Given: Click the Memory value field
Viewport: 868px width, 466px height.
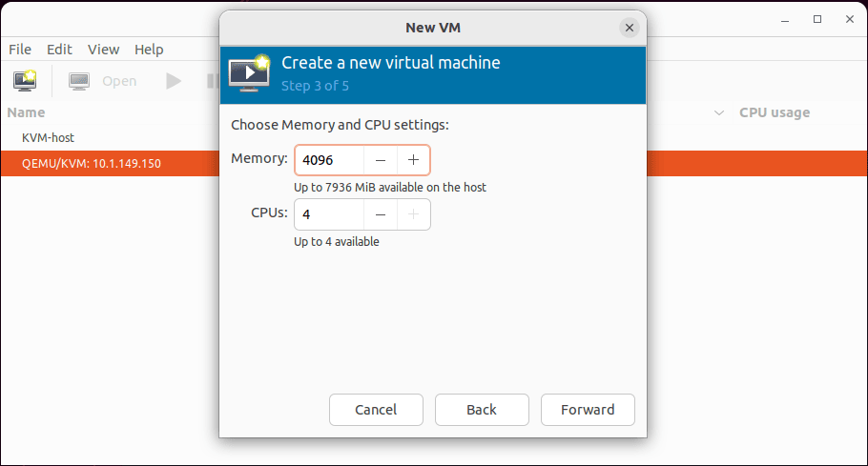Looking at the screenshot, I should 329,160.
